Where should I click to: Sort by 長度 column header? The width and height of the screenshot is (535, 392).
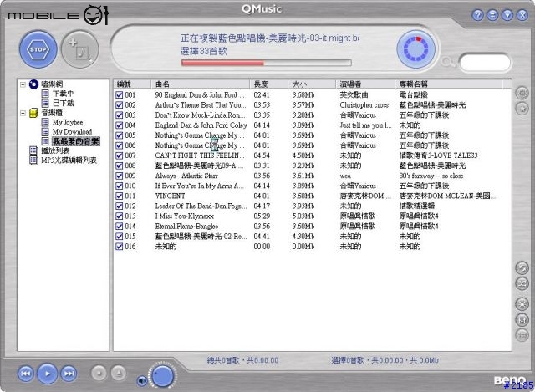pyautogui.click(x=269, y=84)
